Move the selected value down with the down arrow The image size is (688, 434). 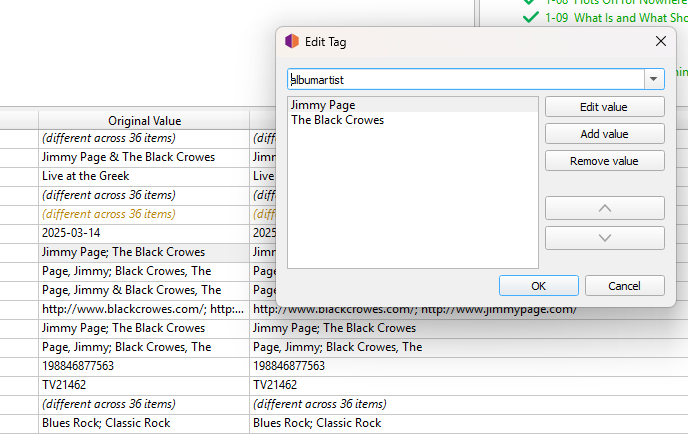pos(604,238)
